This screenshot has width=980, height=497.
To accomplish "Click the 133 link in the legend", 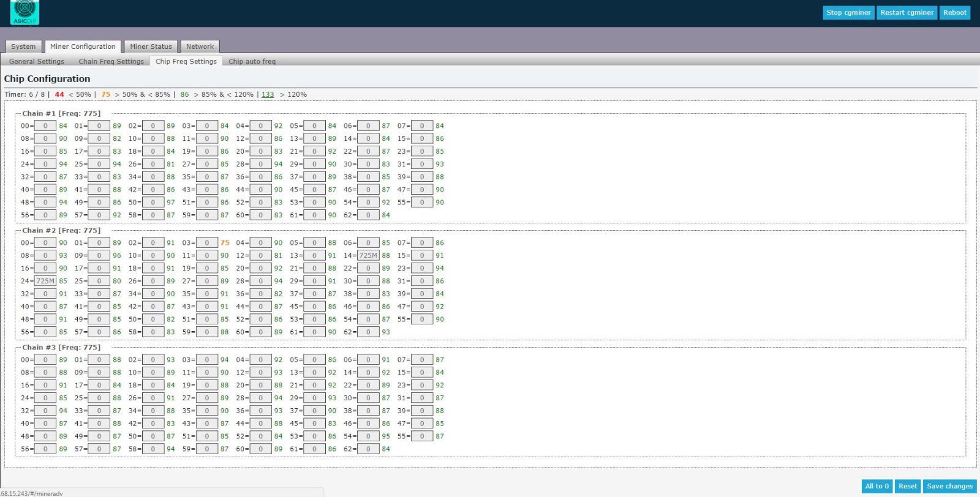I will coord(268,94).
